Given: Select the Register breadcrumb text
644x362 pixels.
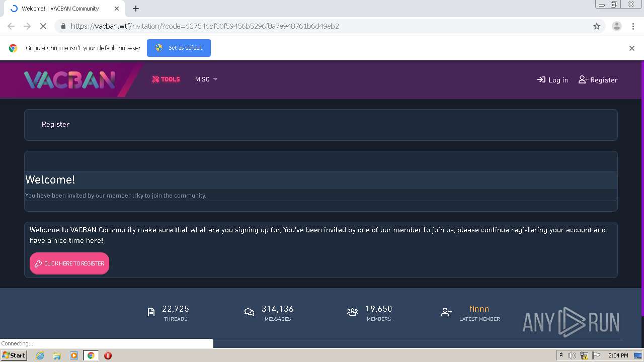Looking at the screenshot, I should (55, 124).
